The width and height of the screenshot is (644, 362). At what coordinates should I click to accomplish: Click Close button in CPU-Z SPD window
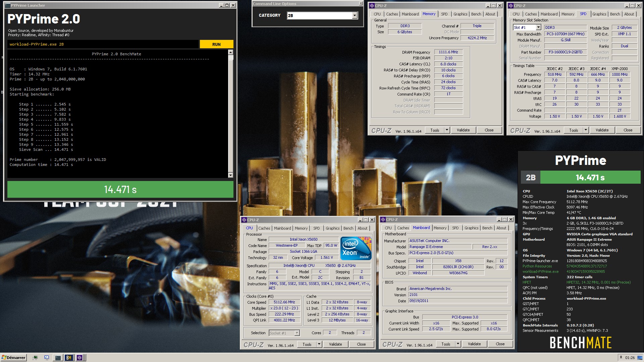[628, 130]
